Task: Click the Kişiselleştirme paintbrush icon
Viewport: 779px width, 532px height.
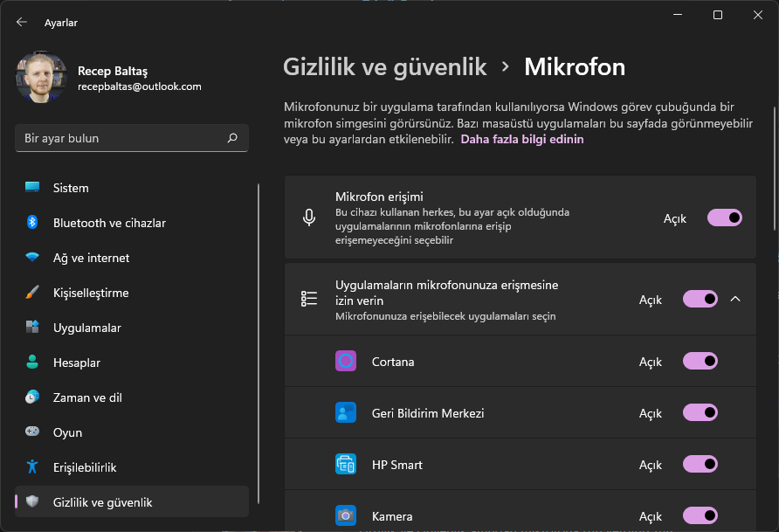Action: pos(32,293)
